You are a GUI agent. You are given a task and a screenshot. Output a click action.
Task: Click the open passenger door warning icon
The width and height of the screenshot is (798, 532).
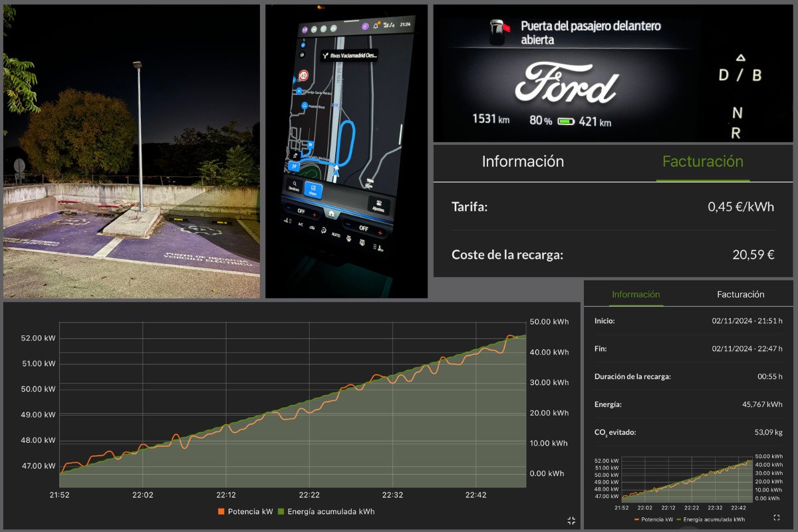coord(499,31)
